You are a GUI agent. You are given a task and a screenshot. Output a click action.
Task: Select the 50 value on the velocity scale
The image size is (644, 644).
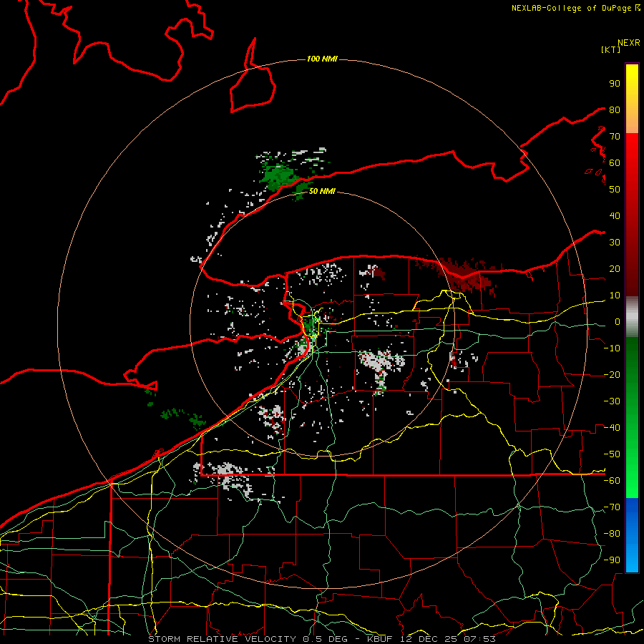pos(615,190)
